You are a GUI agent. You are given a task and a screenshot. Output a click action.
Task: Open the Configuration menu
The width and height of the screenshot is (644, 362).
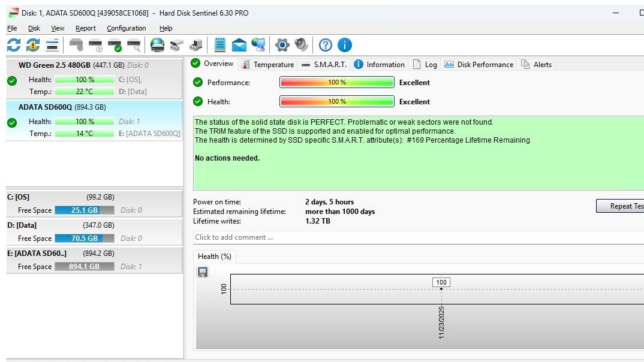pos(126,28)
